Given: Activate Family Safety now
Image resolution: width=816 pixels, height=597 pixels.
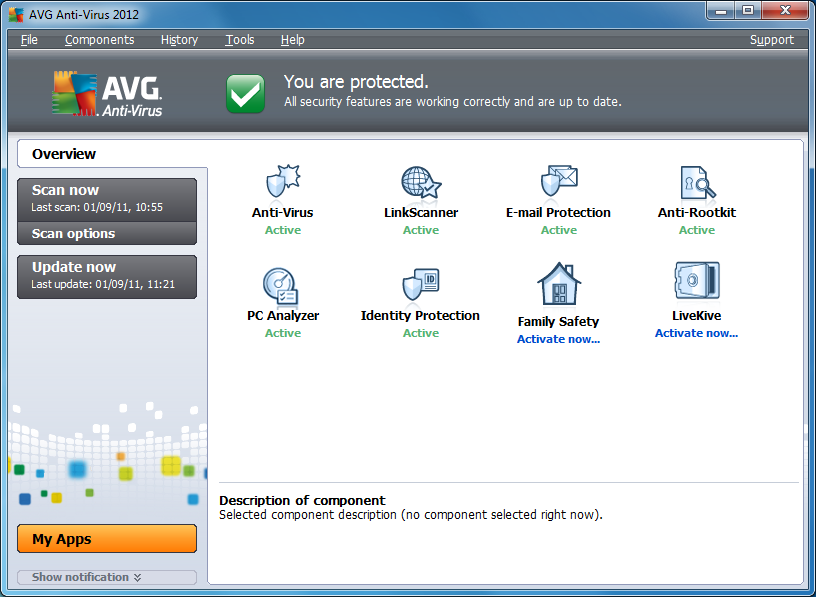Looking at the screenshot, I should [x=558, y=338].
